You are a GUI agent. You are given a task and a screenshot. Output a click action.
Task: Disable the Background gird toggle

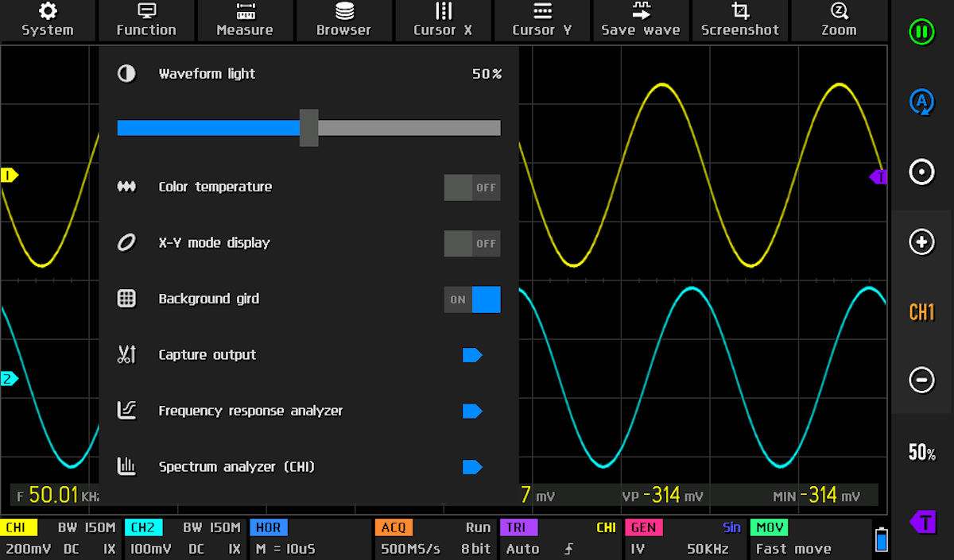(x=471, y=299)
